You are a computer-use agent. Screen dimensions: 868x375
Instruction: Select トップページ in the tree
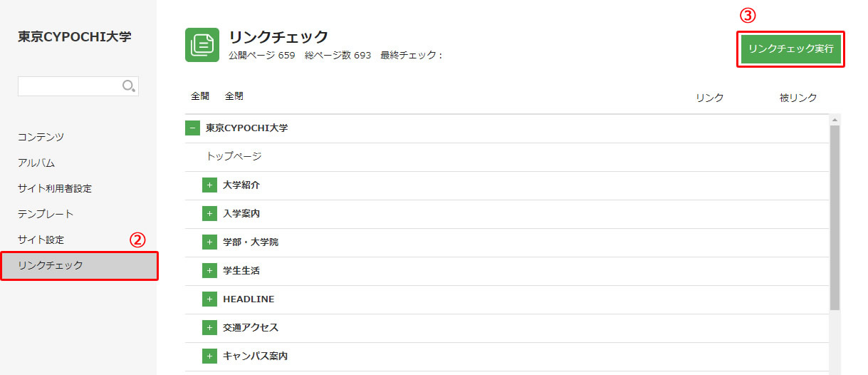234,156
